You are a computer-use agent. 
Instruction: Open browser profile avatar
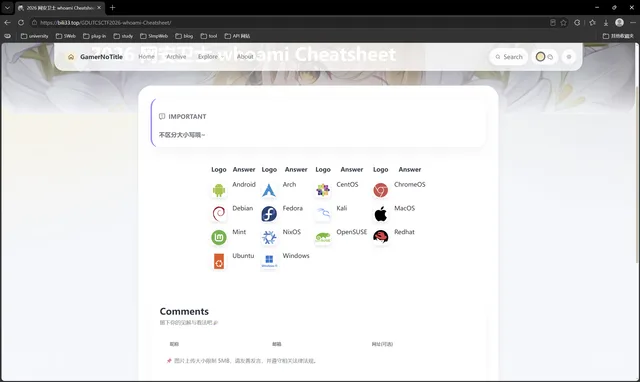(x=619, y=22)
